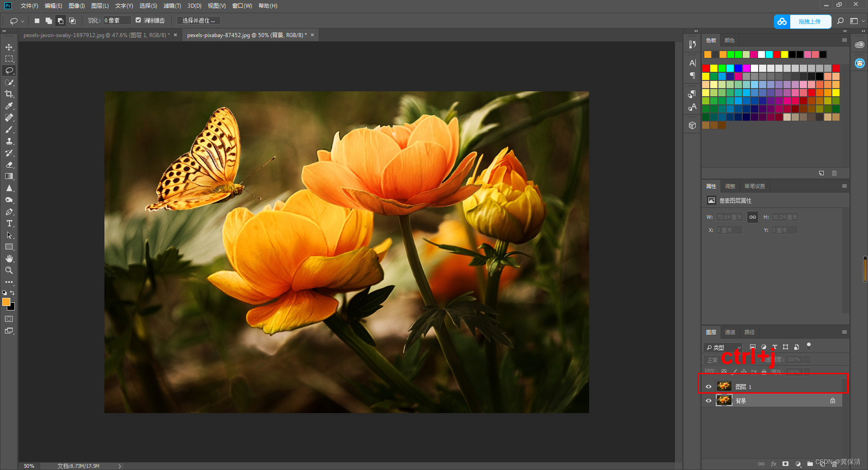This screenshot has width=868, height=470.
Task: Toggle the width-height link icon in properties
Action: tap(752, 217)
